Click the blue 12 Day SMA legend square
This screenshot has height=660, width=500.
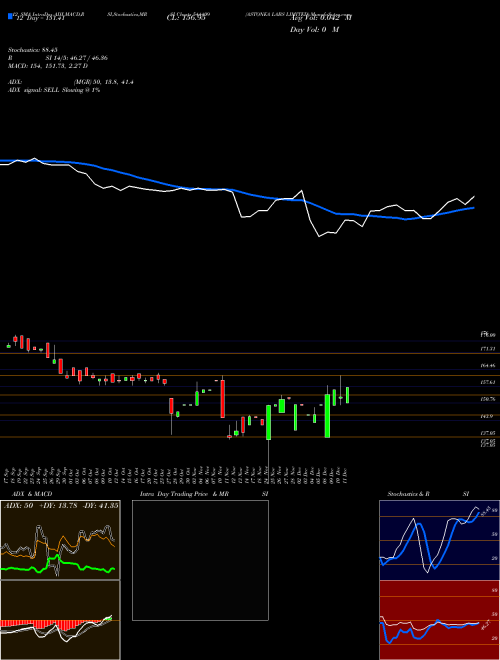pyautogui.click(x=11, y=16)
